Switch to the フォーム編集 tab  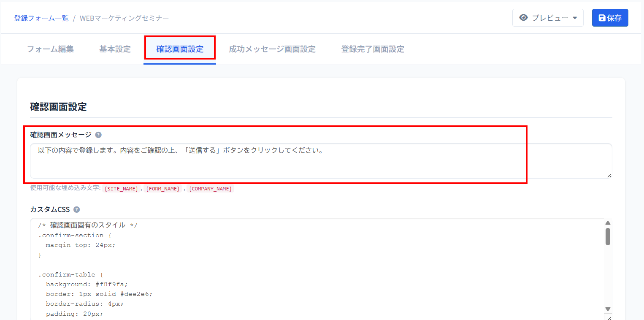50,49
